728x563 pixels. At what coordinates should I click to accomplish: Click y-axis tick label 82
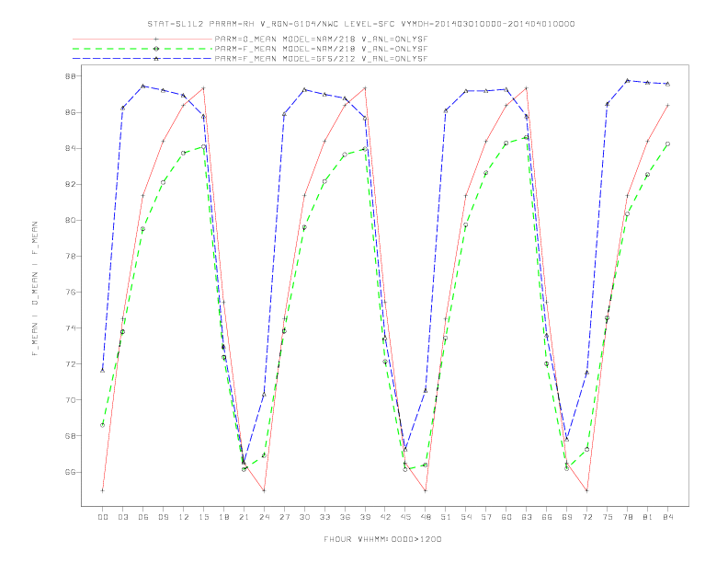tap(70, 184)
